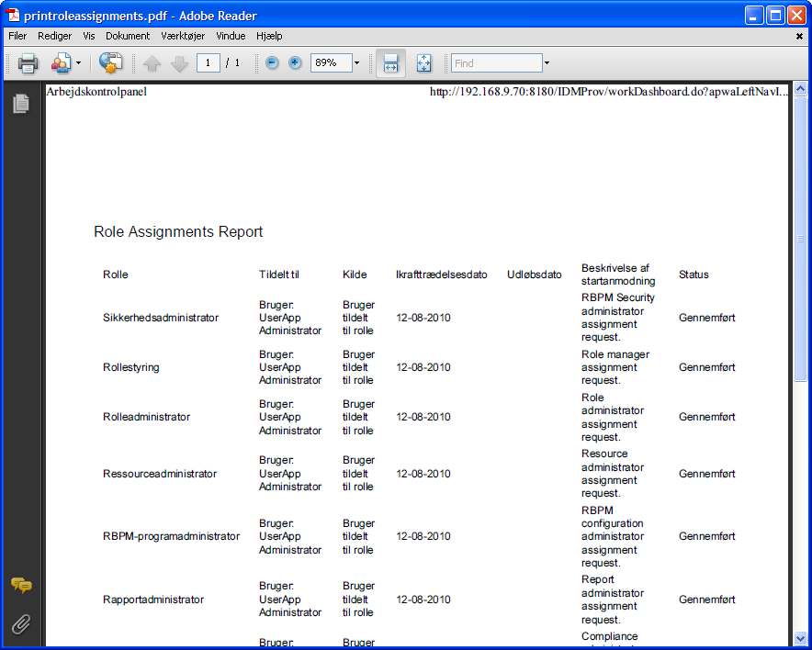Viewport: 812px width, 650px height.
Task: Click Gennemført status for Rollestyring row
Action: tap(707, 367)
